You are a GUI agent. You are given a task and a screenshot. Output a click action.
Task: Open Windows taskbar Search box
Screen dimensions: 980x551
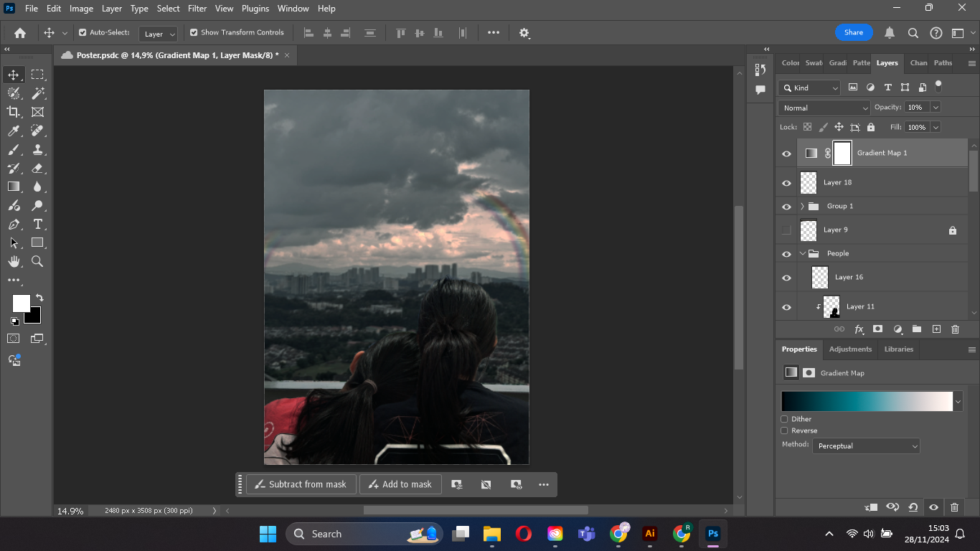tap(364, 534)
